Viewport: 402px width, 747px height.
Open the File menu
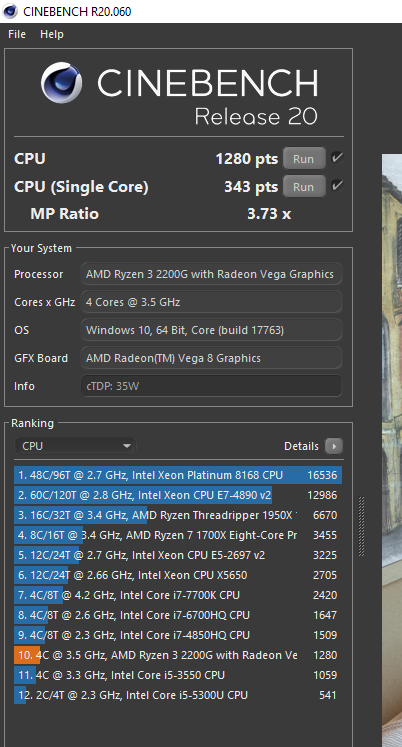click(x=17, y=34)
